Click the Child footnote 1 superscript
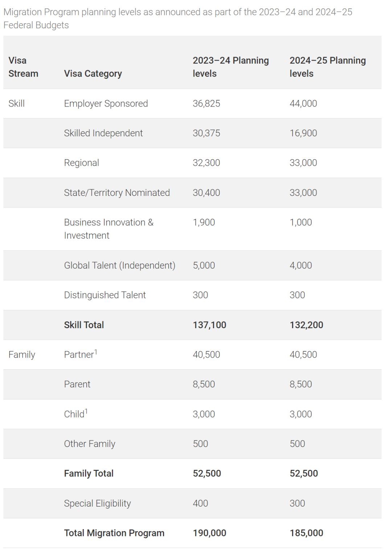 [86, 411]
